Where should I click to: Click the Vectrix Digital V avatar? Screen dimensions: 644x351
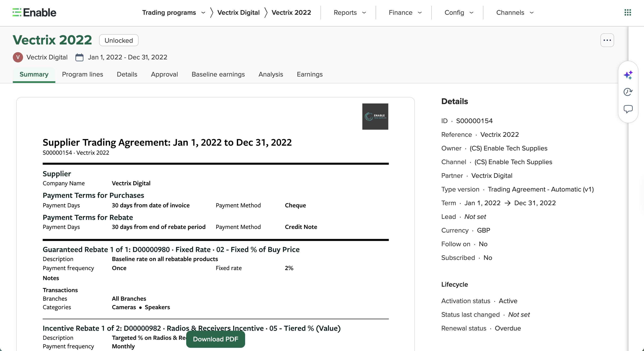point(18,57)
